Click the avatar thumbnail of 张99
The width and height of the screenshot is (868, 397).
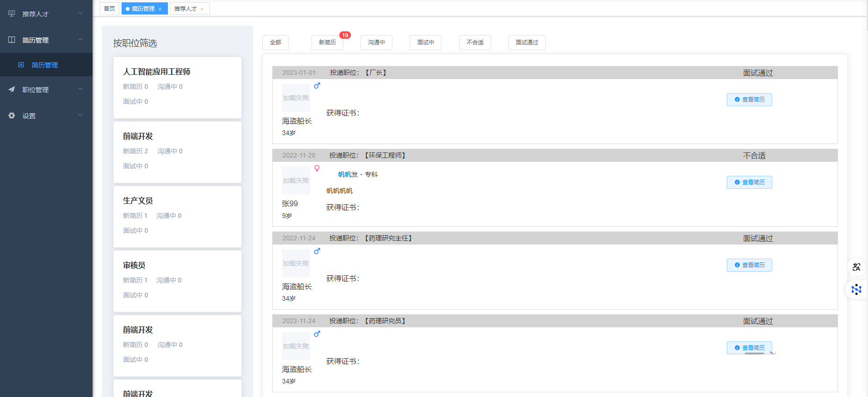296,180
